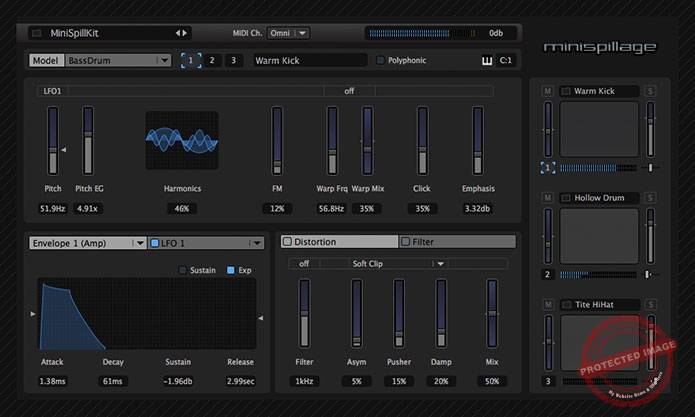Click the Harmonics waveform display
The image size is (695, 417).
(181, 140)
